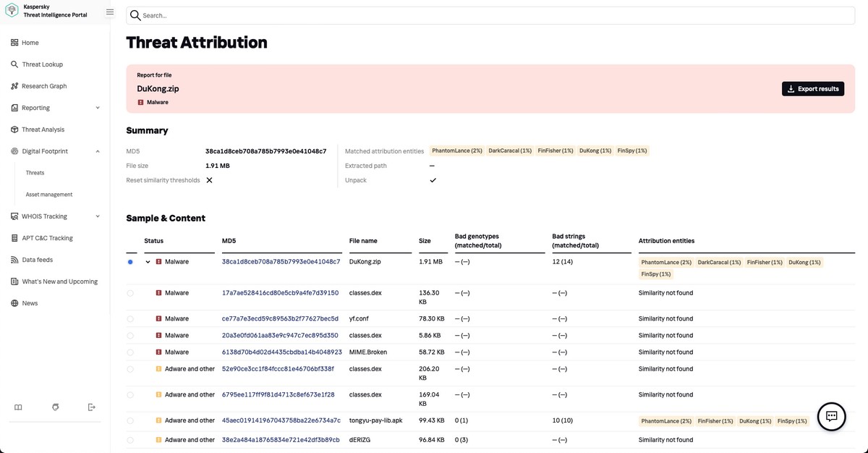Collapse the DuKong.zip row chevron
This screenshot has height=453, width=868.
tap(148, 262)
